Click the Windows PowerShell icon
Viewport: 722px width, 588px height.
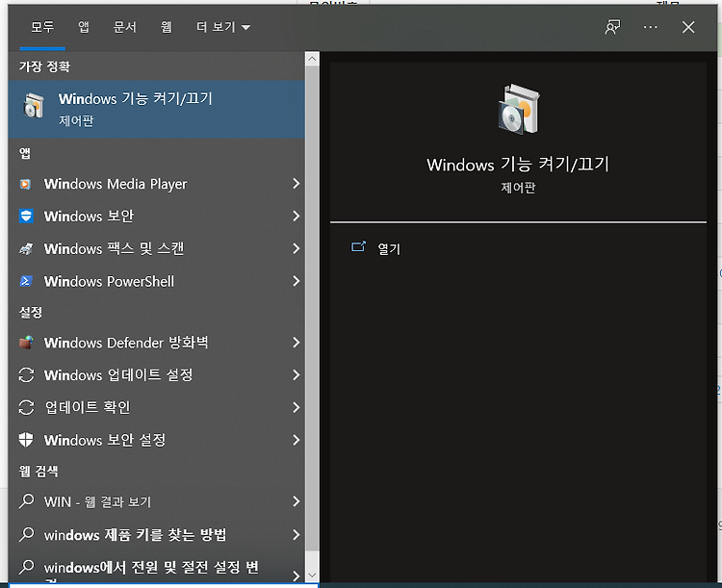click(x=26, y=281)
